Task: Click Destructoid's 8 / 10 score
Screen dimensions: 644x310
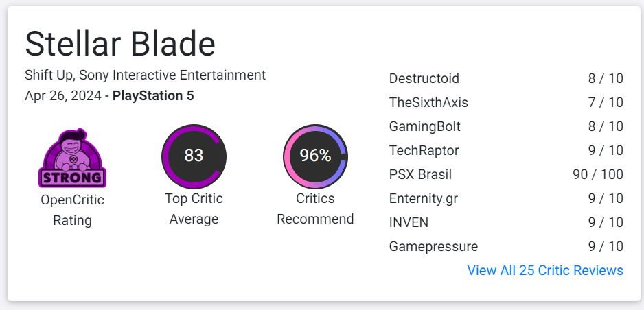Action: click(x=606, y=78)
